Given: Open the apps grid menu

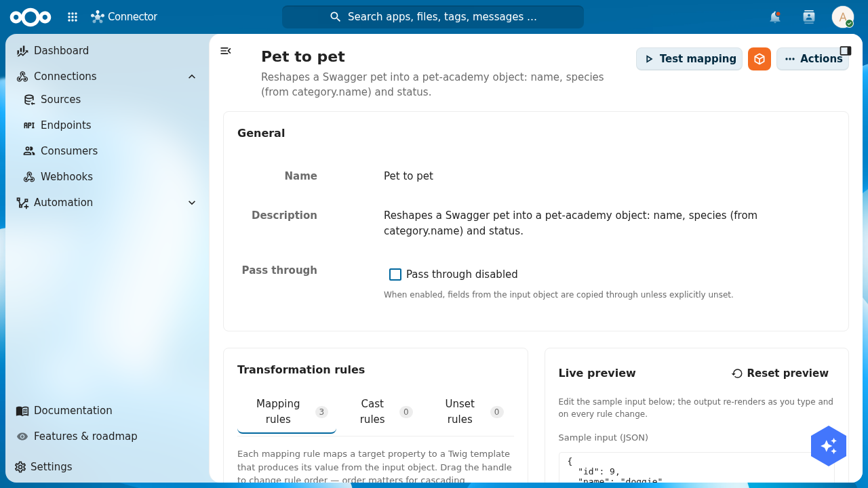Looking at the screenshot, I should 73,17.
